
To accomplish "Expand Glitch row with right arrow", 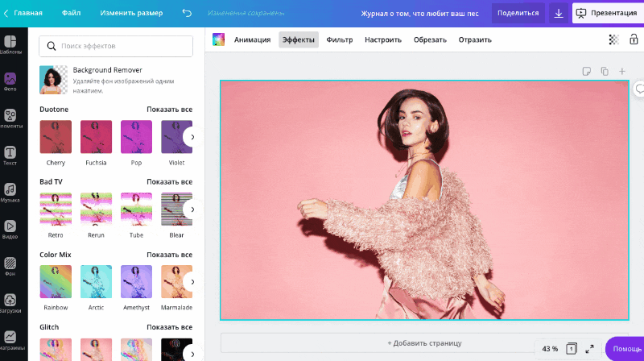I will click(192, 354).
